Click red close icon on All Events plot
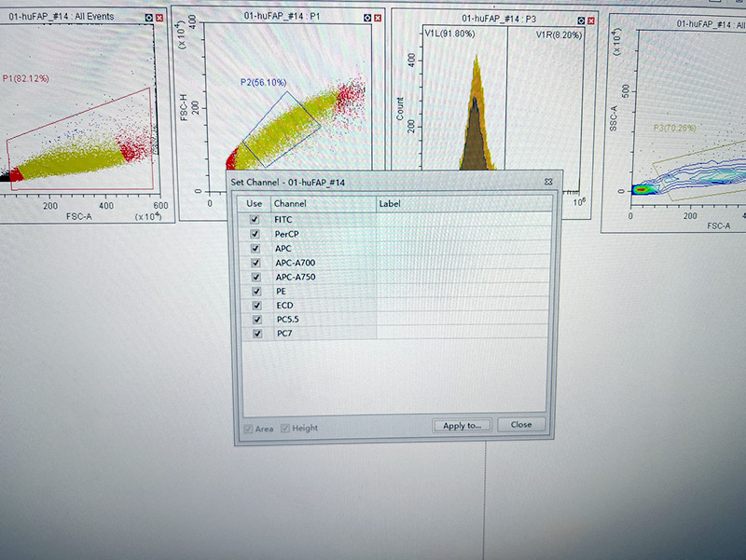The image size is (746, 560). [159, 19]
